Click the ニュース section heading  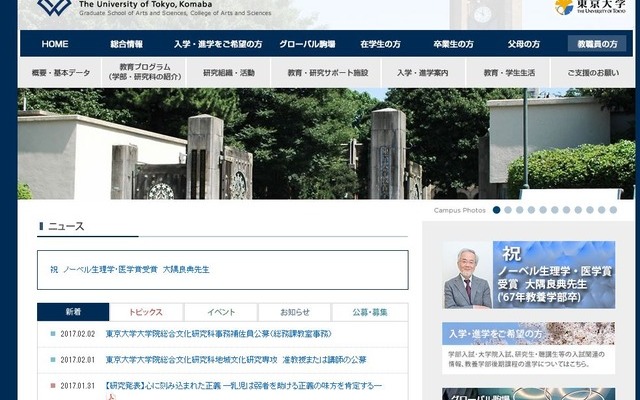point(66,226)
